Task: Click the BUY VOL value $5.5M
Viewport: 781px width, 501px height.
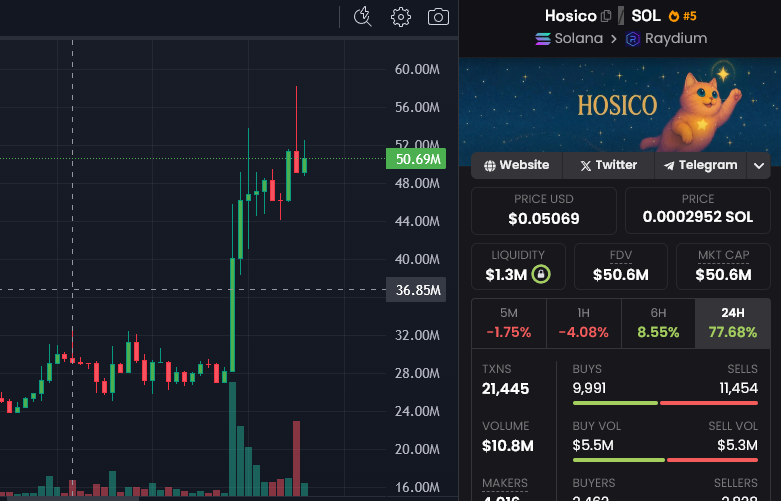Action: click(x=593, y=445)
